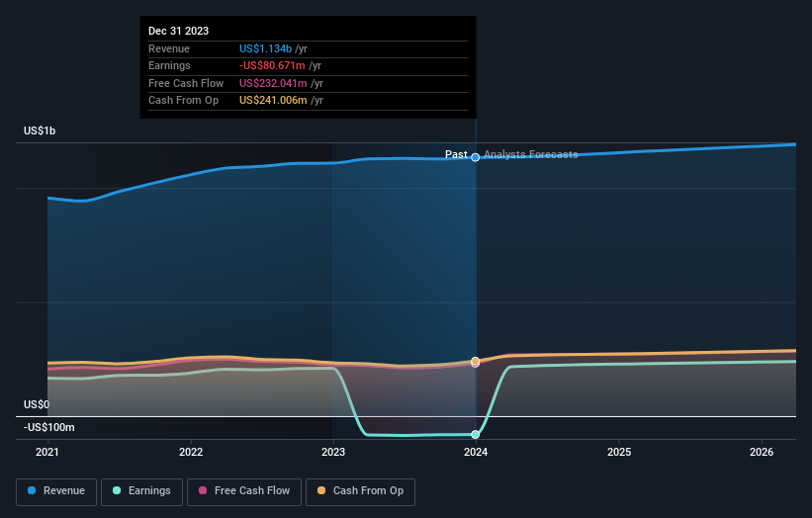Click the 2026 x-axis label
Screen dimensions: 812x518
(762, 452)
